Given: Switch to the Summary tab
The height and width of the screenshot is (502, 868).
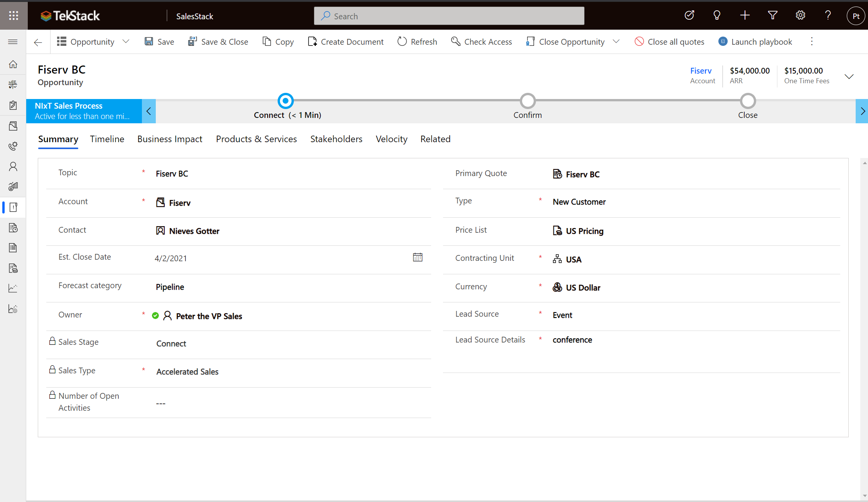Looking at the screenshot, I should point(58,139).
